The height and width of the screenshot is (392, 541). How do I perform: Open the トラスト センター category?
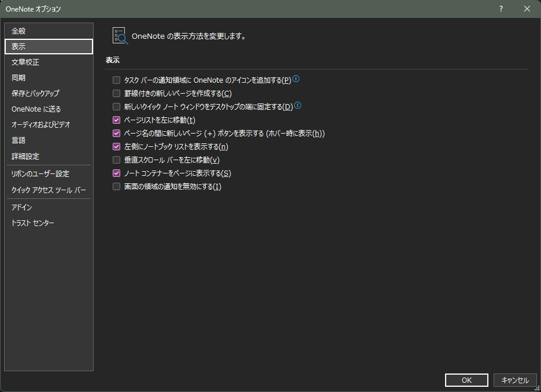[49, 223]
